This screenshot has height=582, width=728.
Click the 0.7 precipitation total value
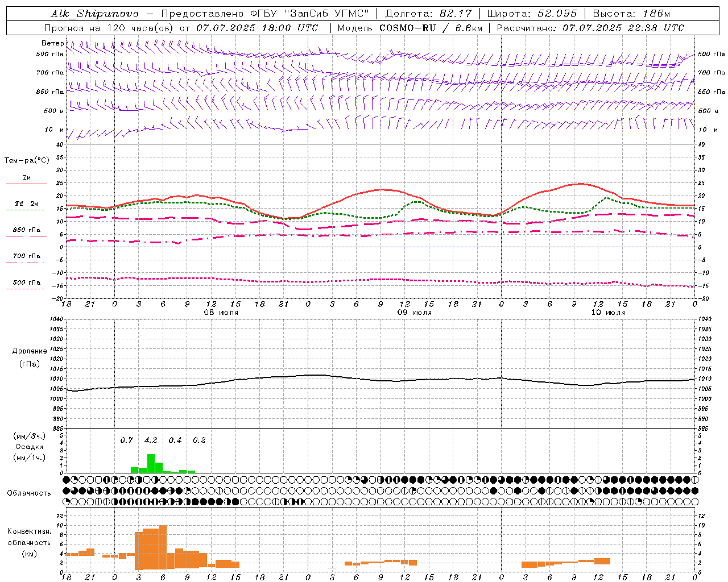pos(126,440)
